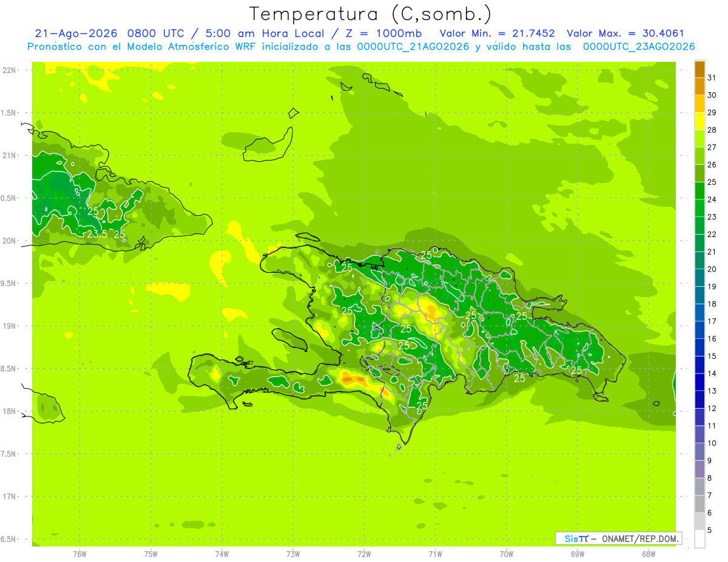Image resolution: width=728 pixels, height=562 pixels.
Task: Click the yellow swatch between legend 28 and 29
Action: [699, 121]
